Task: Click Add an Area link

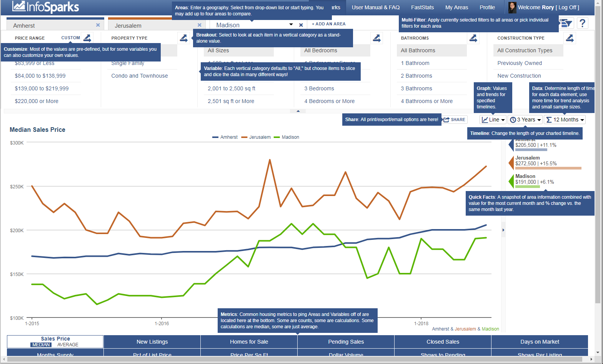Action: click(x=328, y=24)
